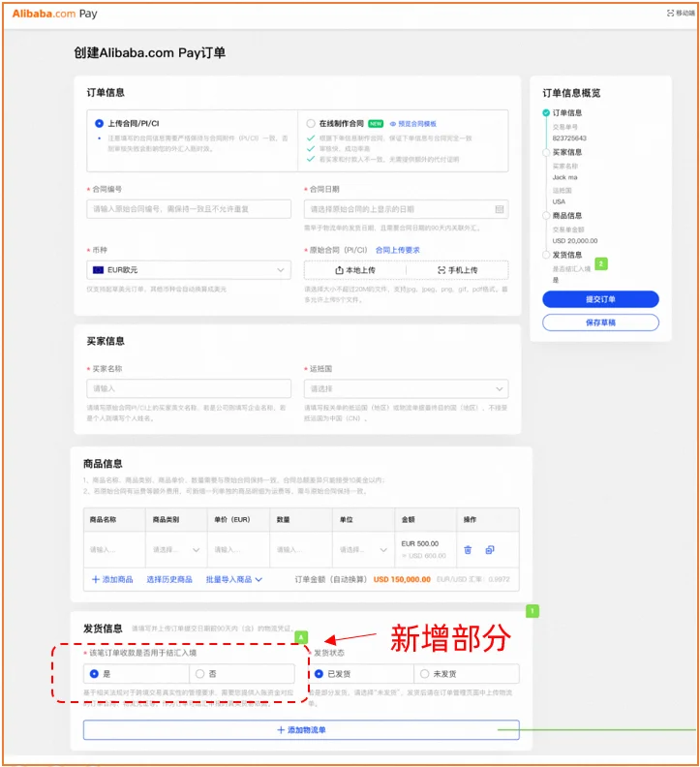This screenshot has height=767, width=700.
Task: Click the 提交订单 button
Action: tap(600, 299)
